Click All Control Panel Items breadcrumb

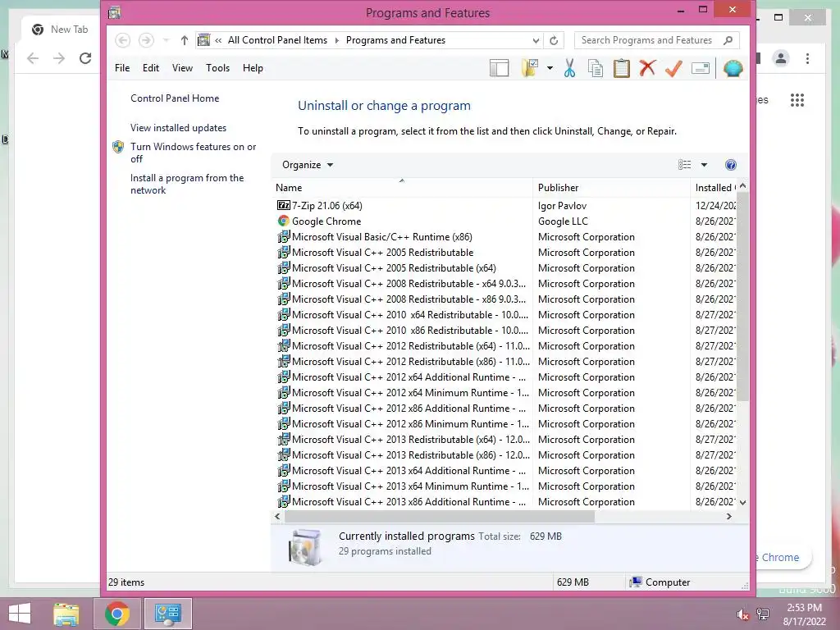pyautogui.click(x=277, y=40)
